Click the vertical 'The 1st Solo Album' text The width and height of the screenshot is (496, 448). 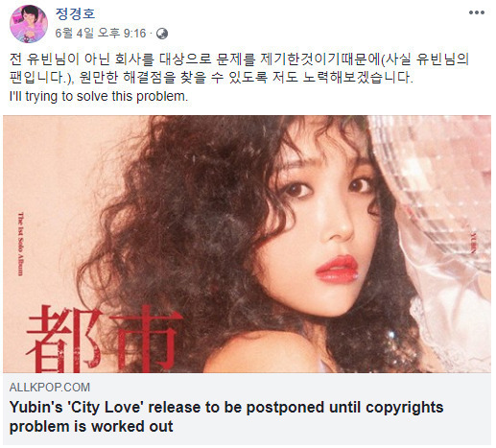click(x=20, y=244)
